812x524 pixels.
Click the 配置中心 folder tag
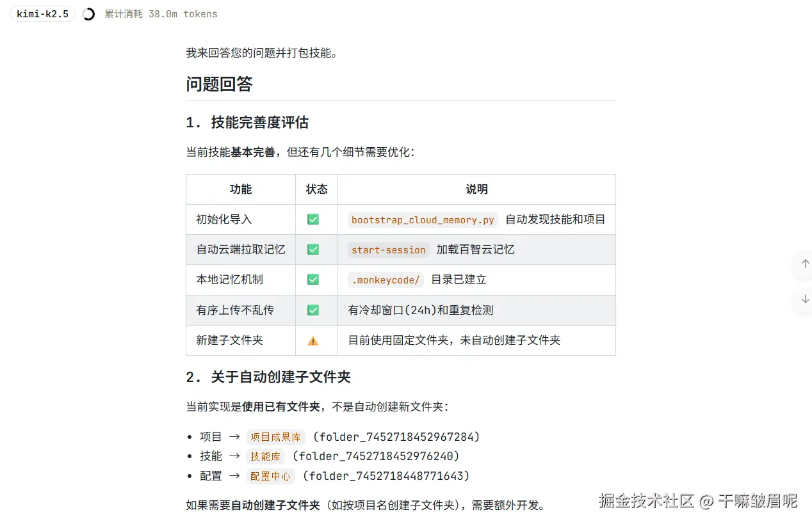click(x=270, y=476)
